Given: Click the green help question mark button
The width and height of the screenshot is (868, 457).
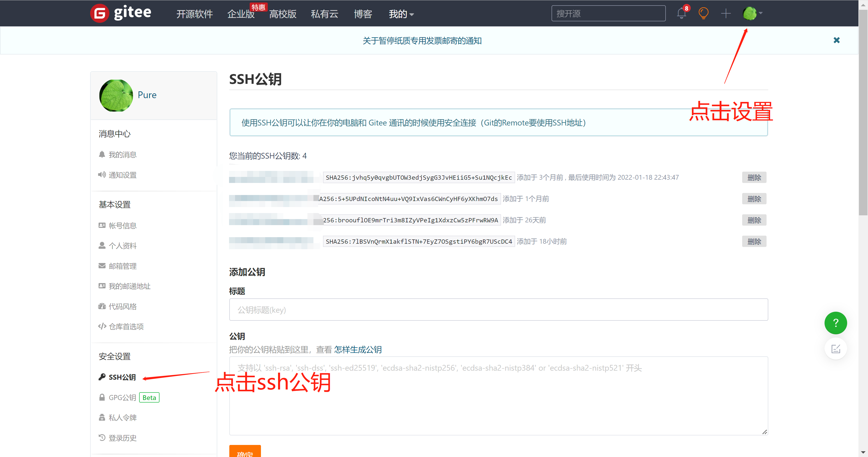Looking at the screenshot, I should [x=835, y=323].
